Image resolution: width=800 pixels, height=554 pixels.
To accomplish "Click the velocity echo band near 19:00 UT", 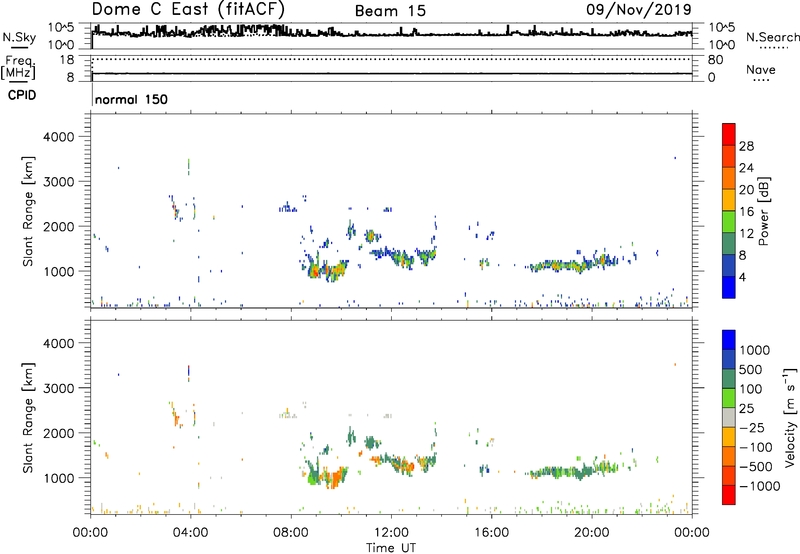I will (x=574, y=470).
